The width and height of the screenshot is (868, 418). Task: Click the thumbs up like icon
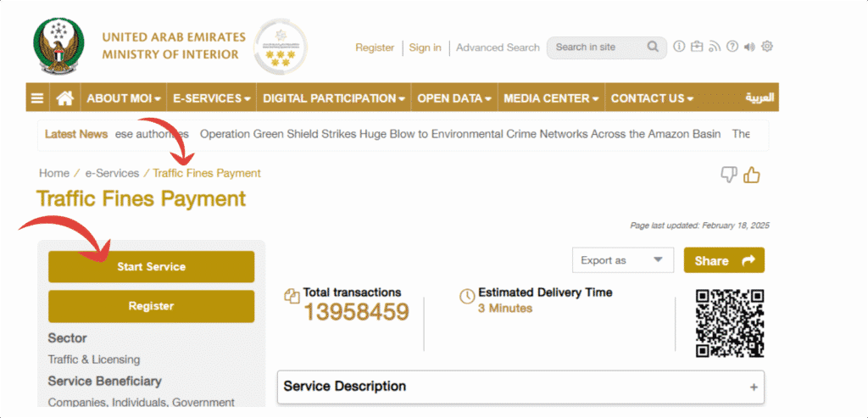coord(751,175)
